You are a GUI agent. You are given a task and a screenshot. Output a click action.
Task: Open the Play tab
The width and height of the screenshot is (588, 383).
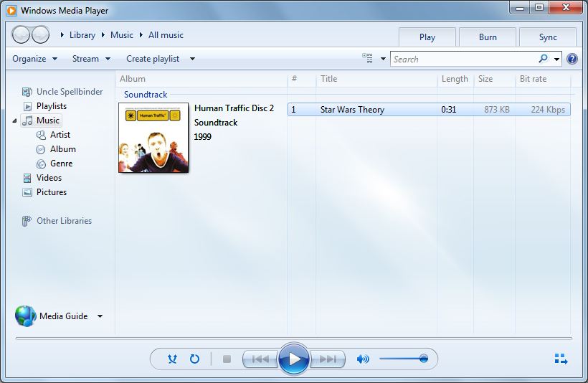tap(427, 37)
